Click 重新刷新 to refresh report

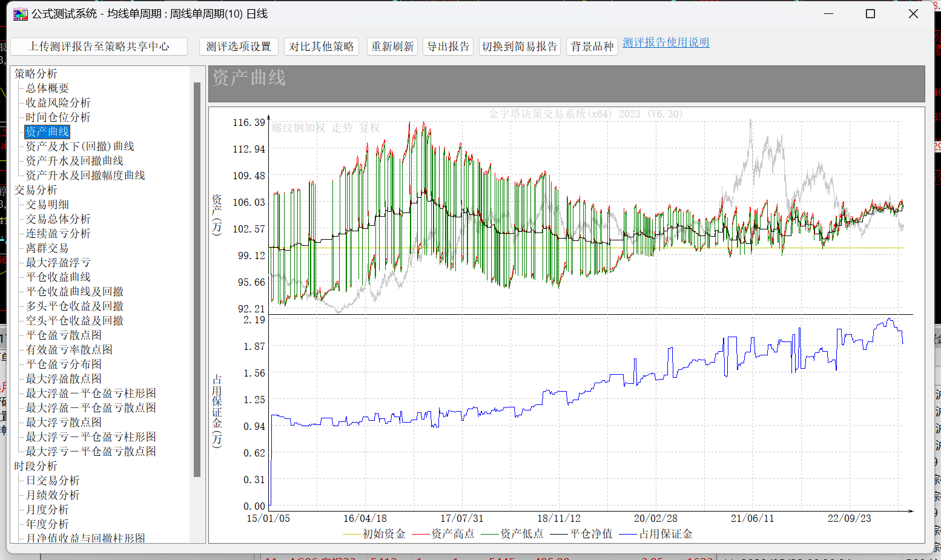(x=392, y=47)
